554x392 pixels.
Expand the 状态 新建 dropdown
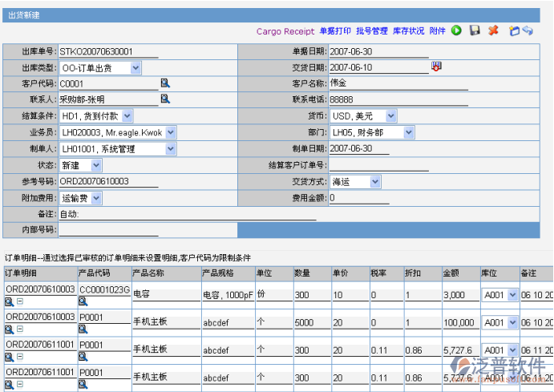coord(96,165)
